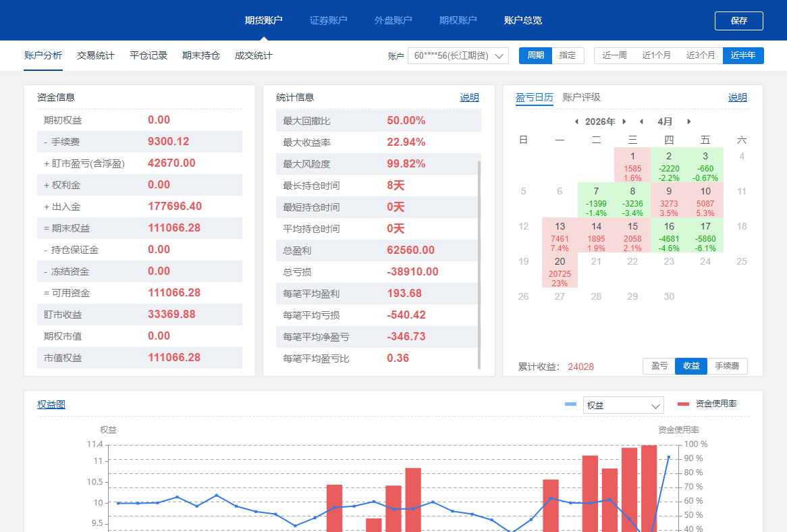Screen dimensions: 787x532
Task: Click the 保存 button
Action: pos(739,20)
